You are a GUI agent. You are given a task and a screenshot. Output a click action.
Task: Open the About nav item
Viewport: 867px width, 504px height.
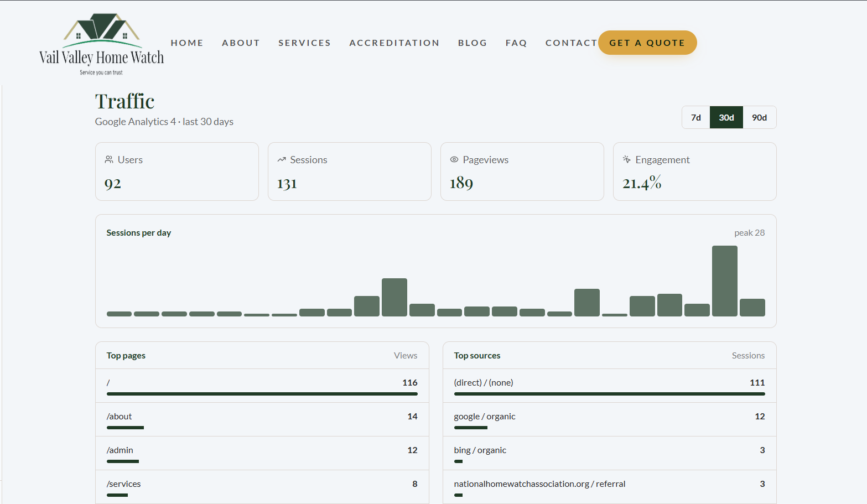241,43
